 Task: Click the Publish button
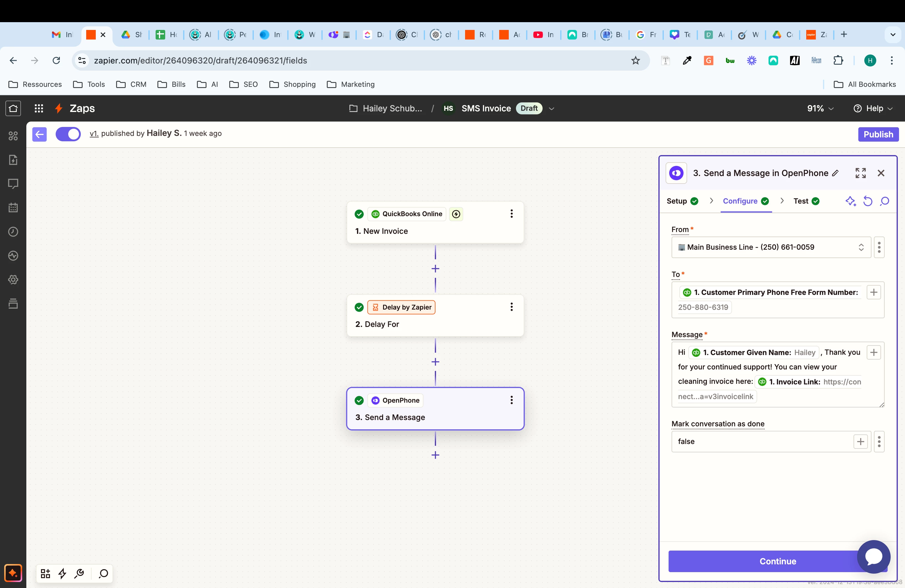coord(878,134)
